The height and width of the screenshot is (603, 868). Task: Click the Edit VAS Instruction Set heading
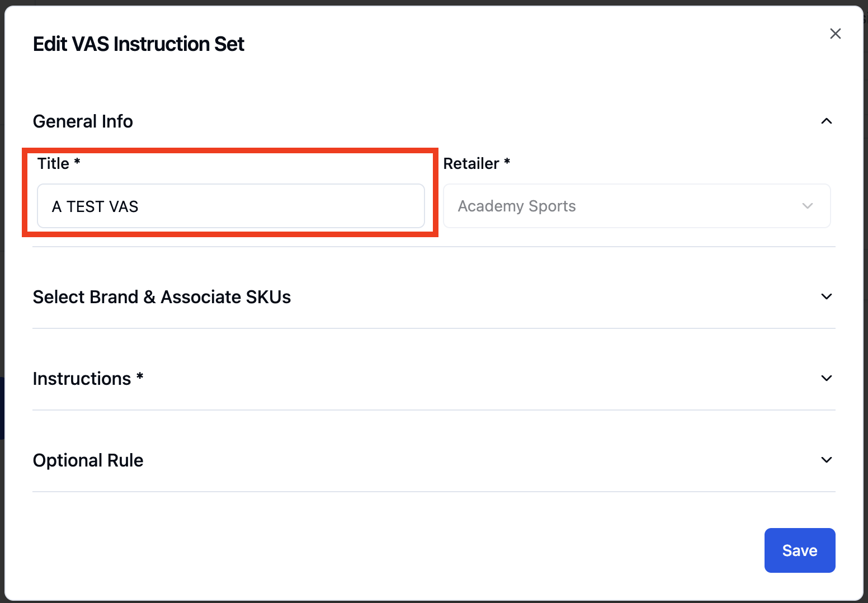(139, 44)
